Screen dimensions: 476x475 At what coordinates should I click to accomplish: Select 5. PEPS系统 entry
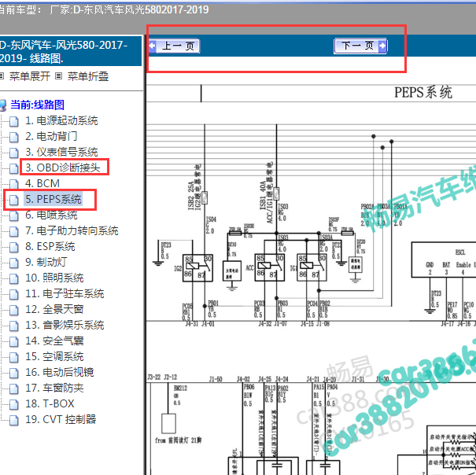(54, 199)
